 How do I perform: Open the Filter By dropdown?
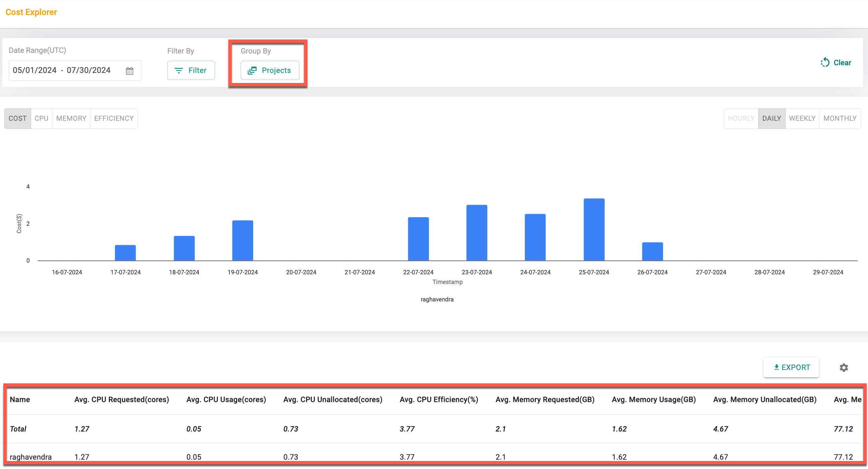191,71
